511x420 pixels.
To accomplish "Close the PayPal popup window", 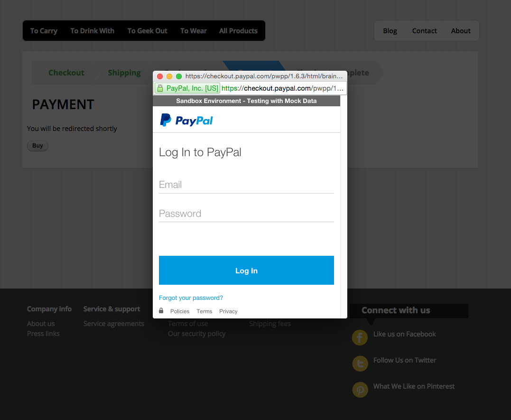I will click(x=160, y=76).
